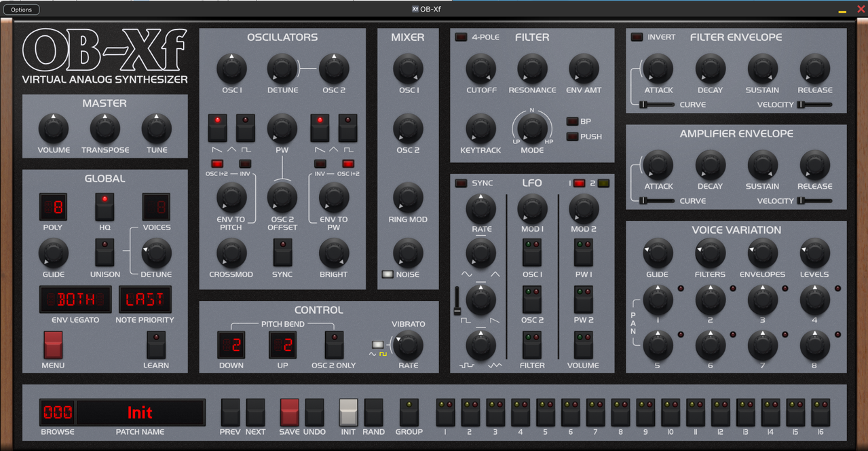Click the vertical LFO wave slider
The image size is (868, 451).
457,301
